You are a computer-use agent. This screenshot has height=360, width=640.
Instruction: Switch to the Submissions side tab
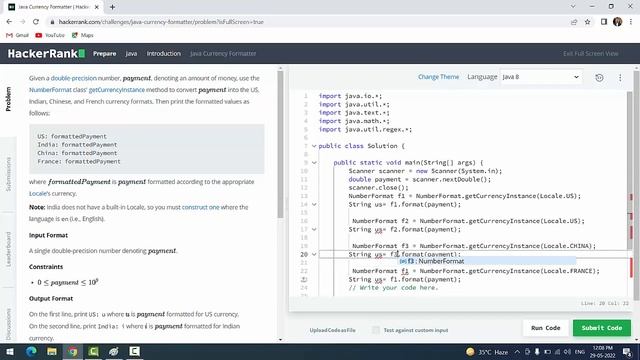pyautogui.click(x=8, y=174)
